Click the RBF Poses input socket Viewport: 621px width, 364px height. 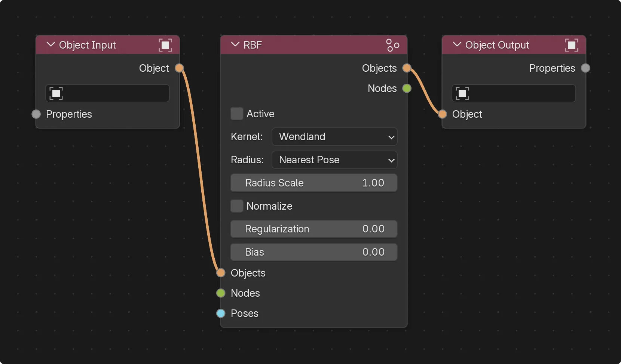pos(221,313)
